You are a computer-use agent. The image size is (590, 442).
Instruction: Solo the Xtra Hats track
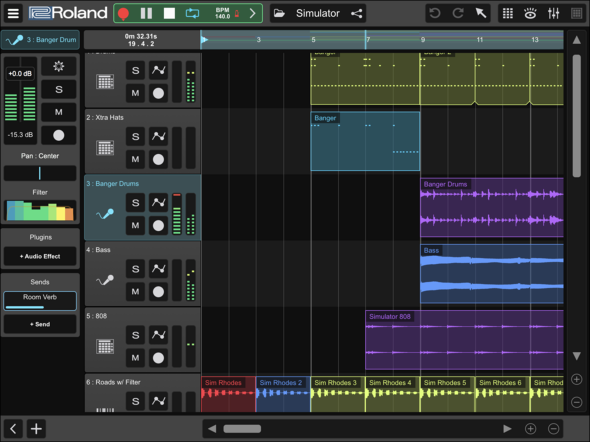click(x=135, y=136)
